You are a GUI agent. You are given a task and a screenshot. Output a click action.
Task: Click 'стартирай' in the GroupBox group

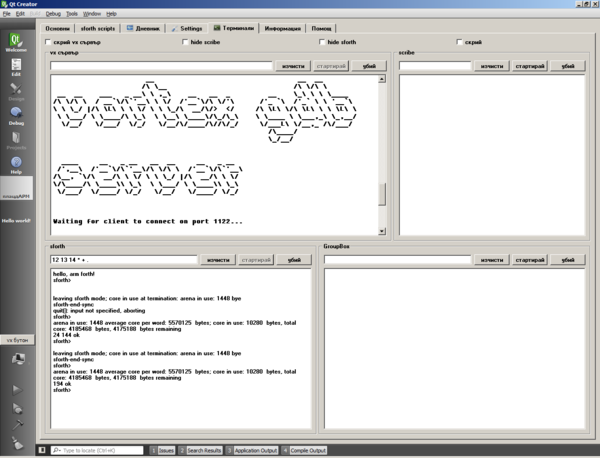click(x=530, y=260)
